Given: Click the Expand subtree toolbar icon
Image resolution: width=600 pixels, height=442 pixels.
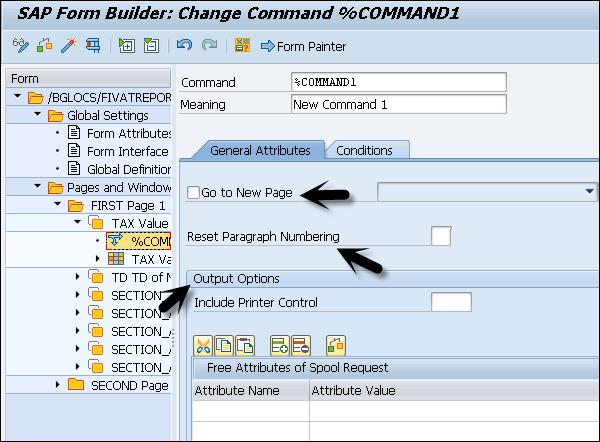Looking at the screenshot, I should [x=127, y=45].
